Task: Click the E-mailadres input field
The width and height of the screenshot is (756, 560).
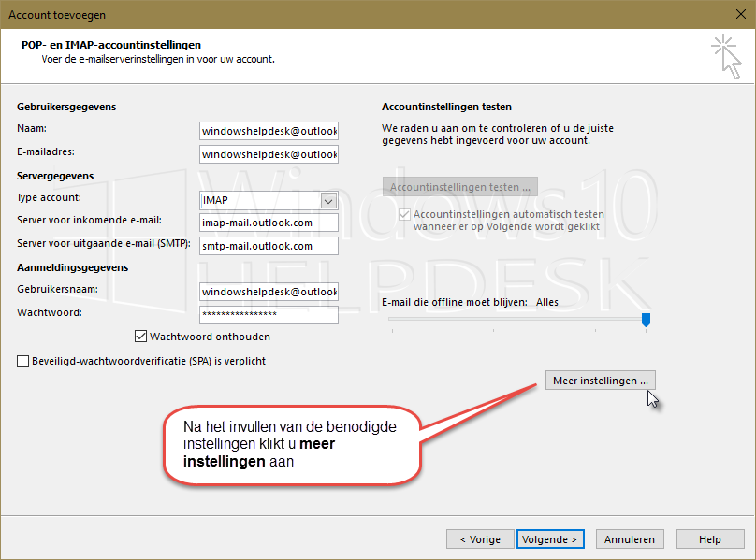Action: (269, 154)
